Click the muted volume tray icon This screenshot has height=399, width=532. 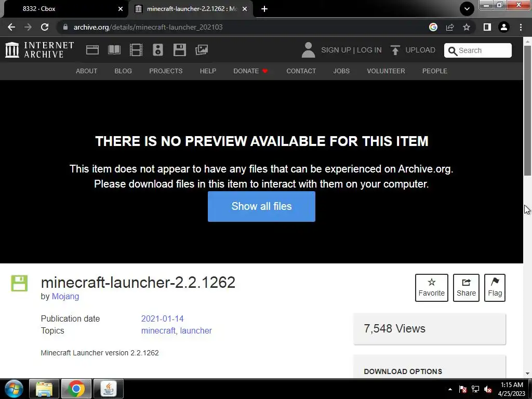(x=488, y=389)
